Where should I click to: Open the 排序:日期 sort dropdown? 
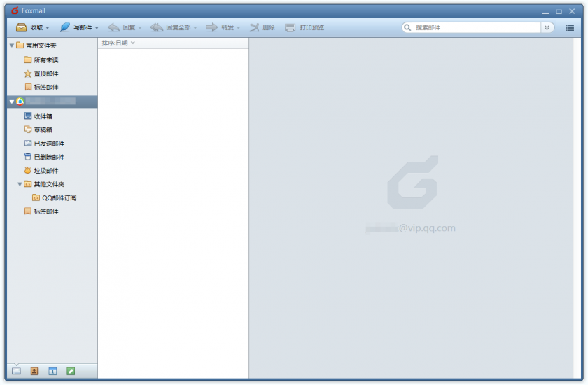pyautogui.click(x=118, y=43)
